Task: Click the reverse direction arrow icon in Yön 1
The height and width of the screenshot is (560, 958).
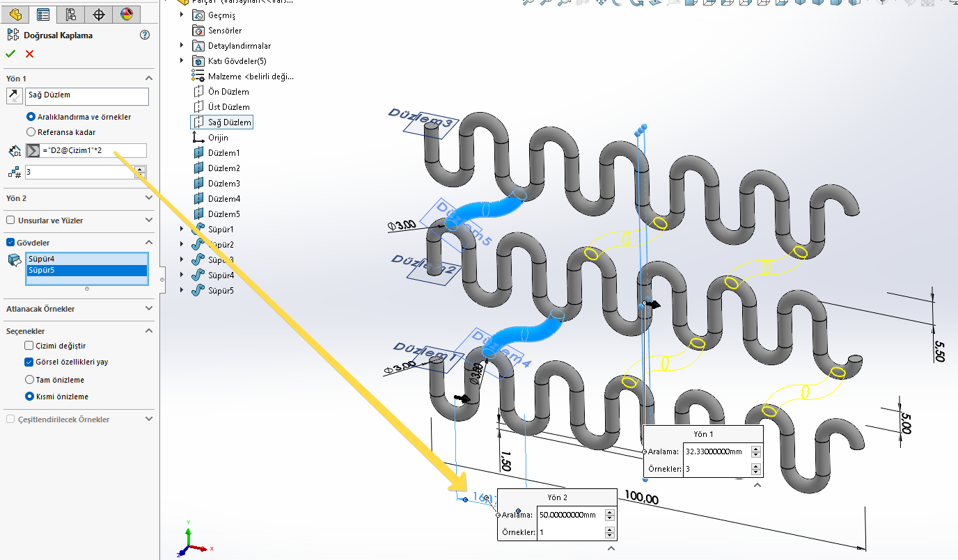Action: (x=14, y=96)
